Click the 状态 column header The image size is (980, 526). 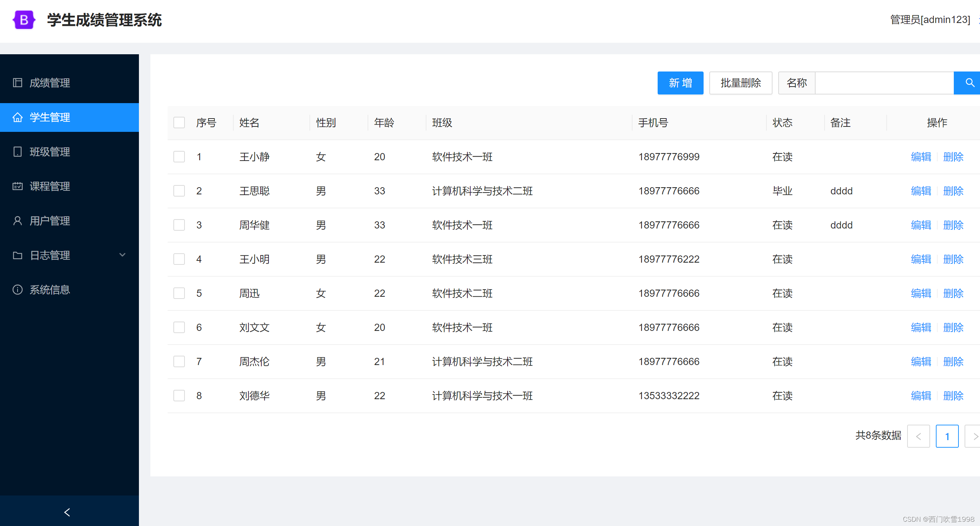[782, 123]
